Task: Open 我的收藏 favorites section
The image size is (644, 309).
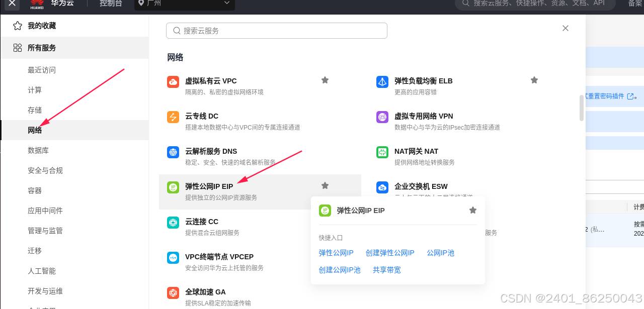Action: click(x=74, y=26)
